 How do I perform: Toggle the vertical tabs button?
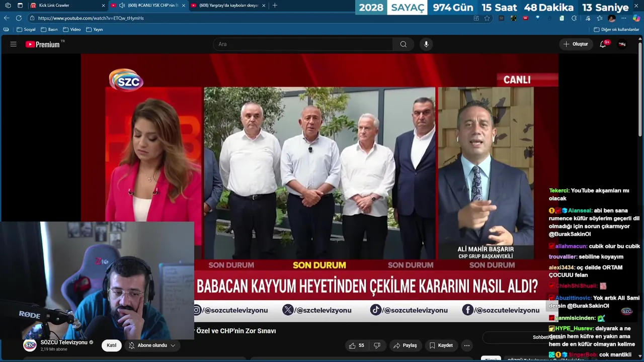tap(20, 5)
